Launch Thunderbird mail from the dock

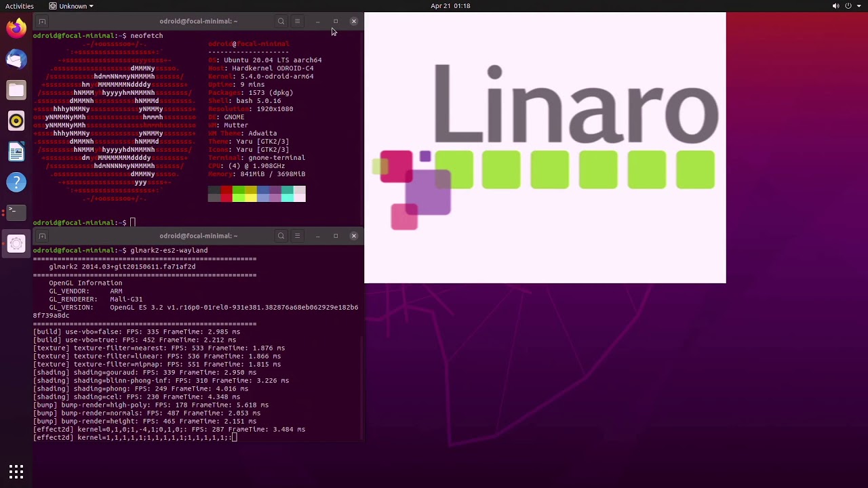(x=16, y=59)
